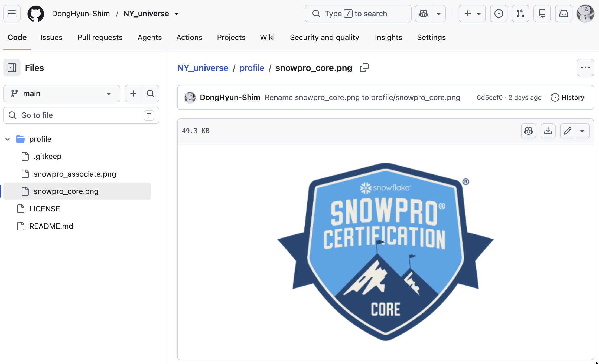Screen dimensions: 599x364
Task: Open more file actions ellipsis menu
Action: point(585,68)
